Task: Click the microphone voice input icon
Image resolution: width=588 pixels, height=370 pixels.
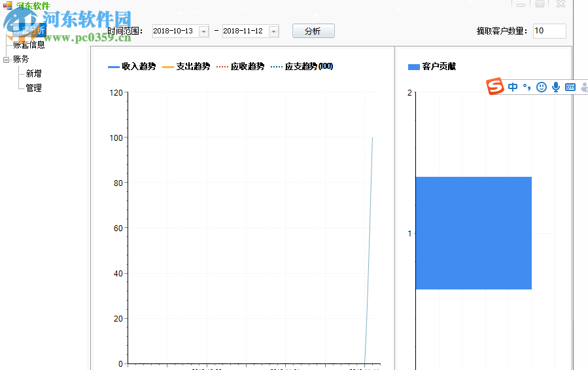Action: point(556,87)
